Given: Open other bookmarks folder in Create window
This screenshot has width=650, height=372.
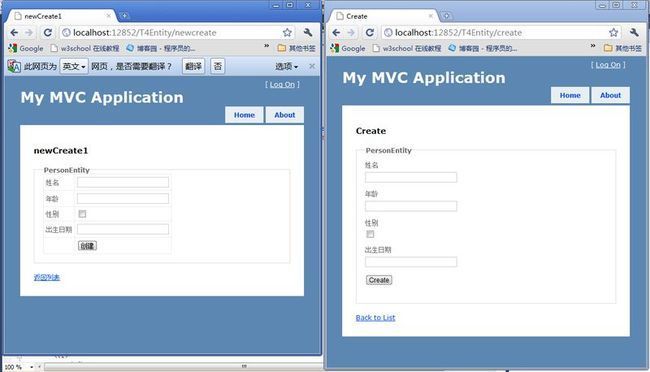Looking at the screenshot, I should (x=623, y=48).
